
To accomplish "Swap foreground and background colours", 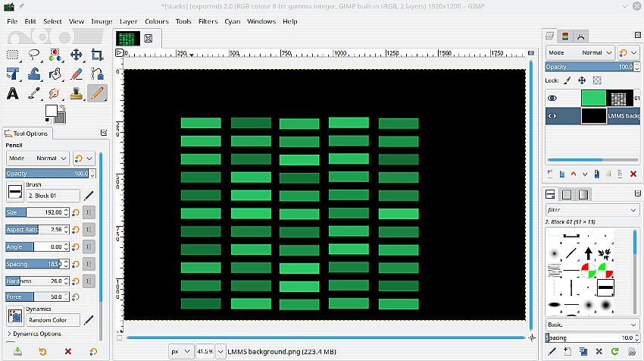I will (x=62, y=108).
